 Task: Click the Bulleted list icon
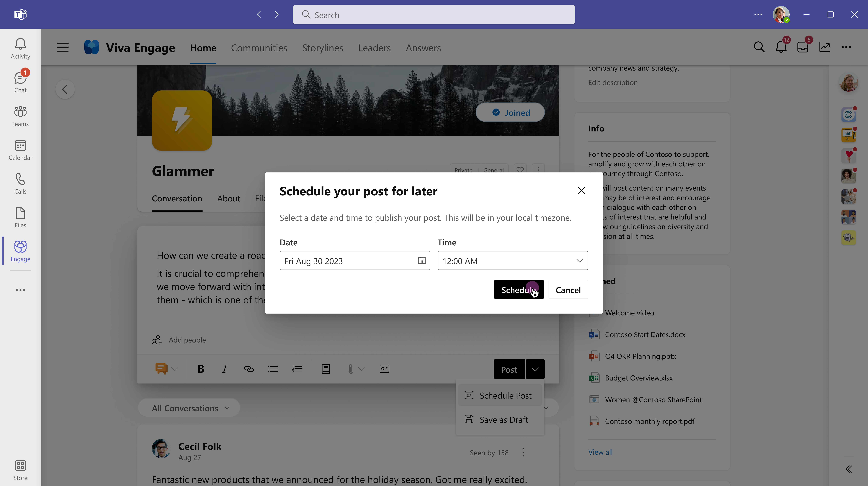pos(273,369)
